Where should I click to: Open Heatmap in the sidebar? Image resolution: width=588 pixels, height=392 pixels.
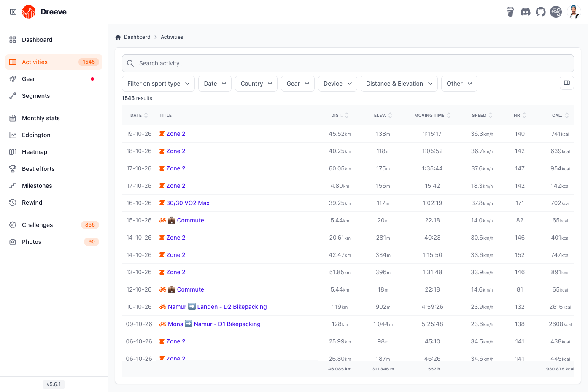click(54, 152)
